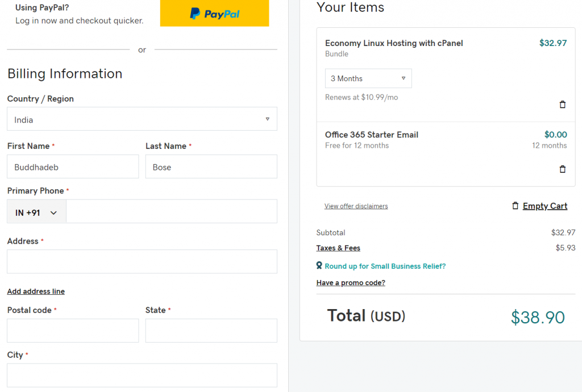Click the Empty Cart link
Screen dimensions: 582x392
545,206
